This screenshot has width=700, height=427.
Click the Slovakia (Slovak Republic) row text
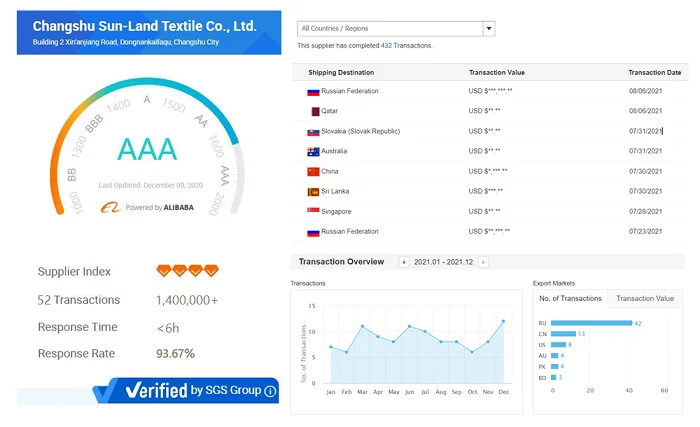click(360, 131)
